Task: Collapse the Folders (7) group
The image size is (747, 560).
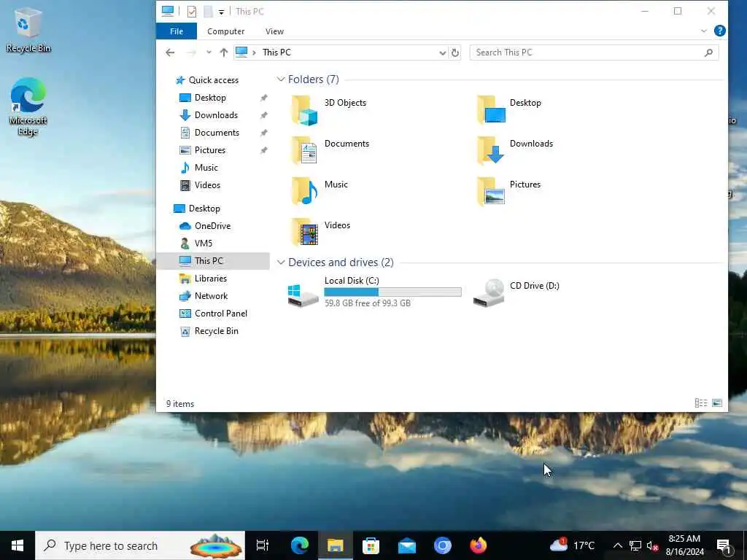Action: 281,79
